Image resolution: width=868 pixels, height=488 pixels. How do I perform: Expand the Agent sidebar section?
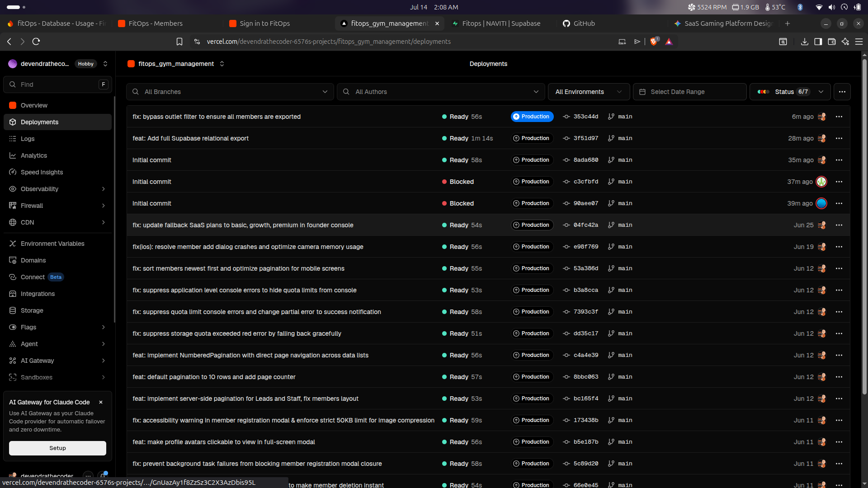click(x=104, y=344)
